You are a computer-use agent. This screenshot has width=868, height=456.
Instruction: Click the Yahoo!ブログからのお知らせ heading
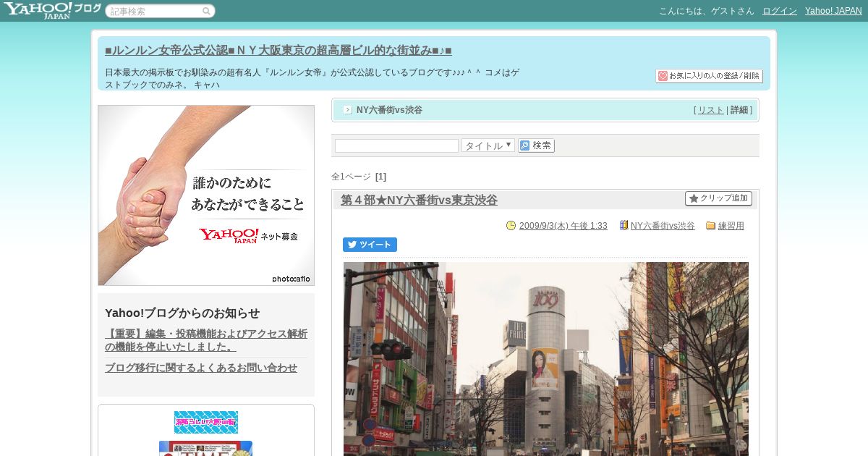pos(182,313)
